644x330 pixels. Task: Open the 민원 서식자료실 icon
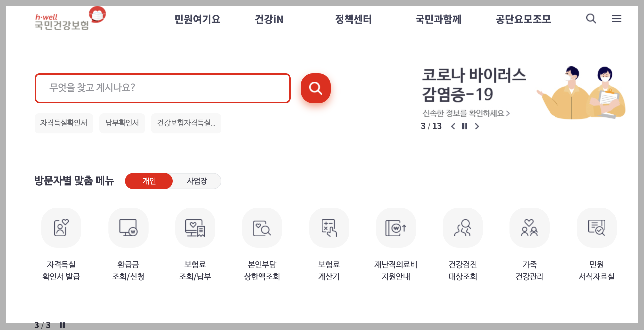(597, 228)
